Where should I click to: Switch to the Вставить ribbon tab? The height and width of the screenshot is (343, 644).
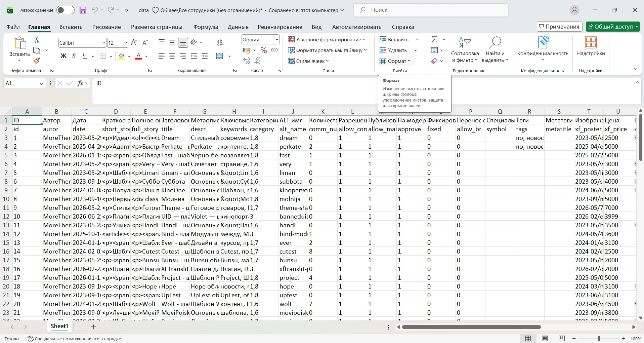pyautogui.click(x=71, y=27)
